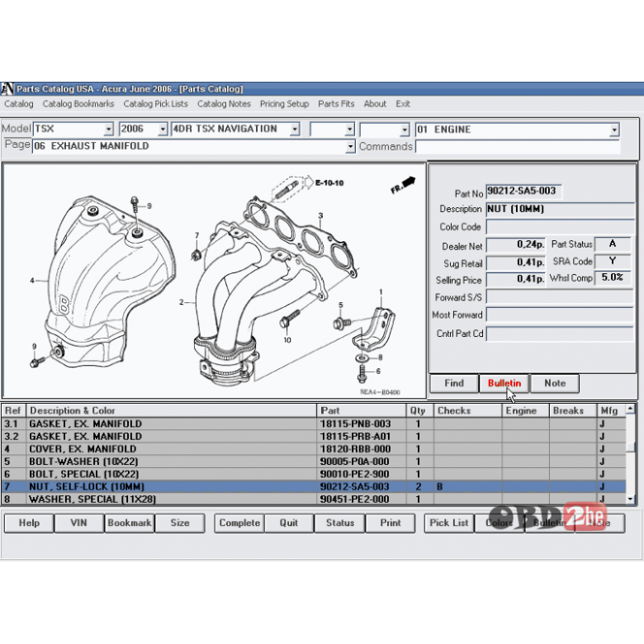This screenshot has height=644, width=644.
Task: Expand the first empty dropdown after trim
Action: pos(349,130)
